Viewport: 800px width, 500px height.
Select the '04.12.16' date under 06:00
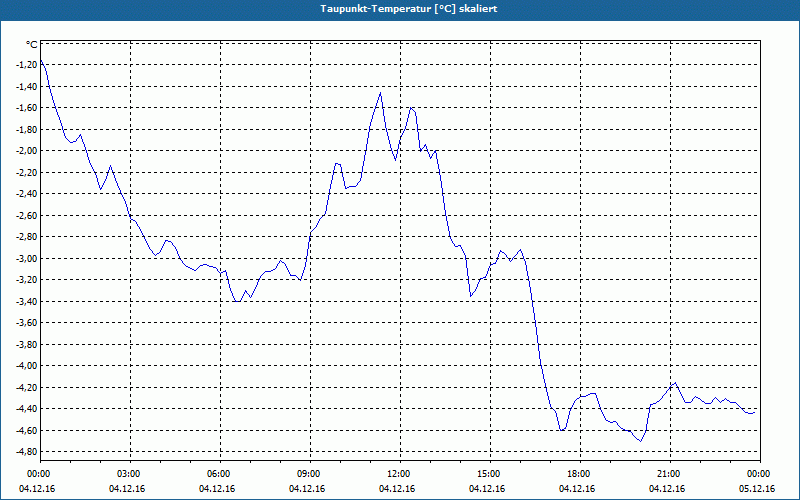click(x=217, y=489)
